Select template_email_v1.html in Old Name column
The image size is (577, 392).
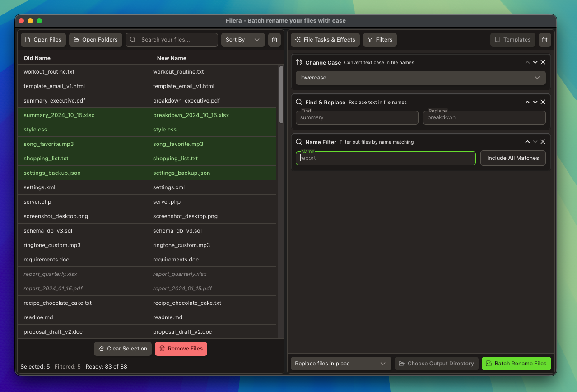pyautogui.click(x=54, y=86)
